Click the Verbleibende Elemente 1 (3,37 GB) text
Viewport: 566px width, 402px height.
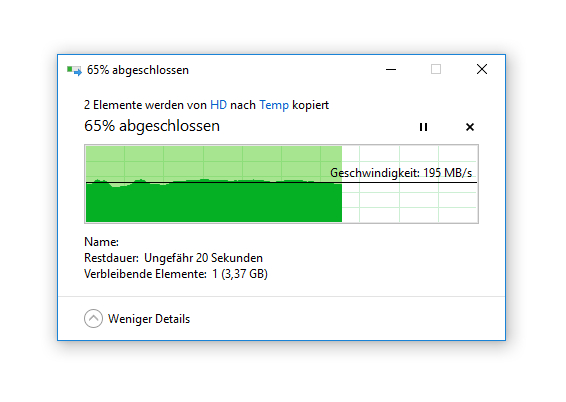click(176, 274)
